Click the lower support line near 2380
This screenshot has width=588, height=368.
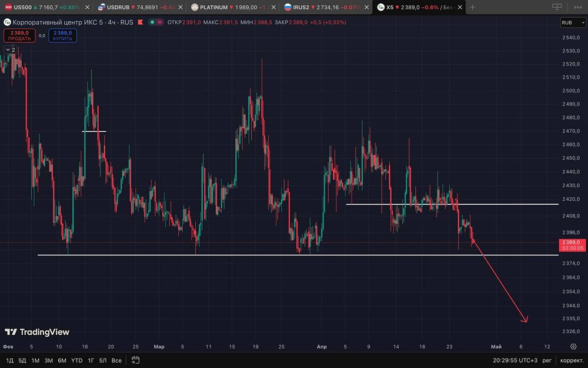coord(298,256)
